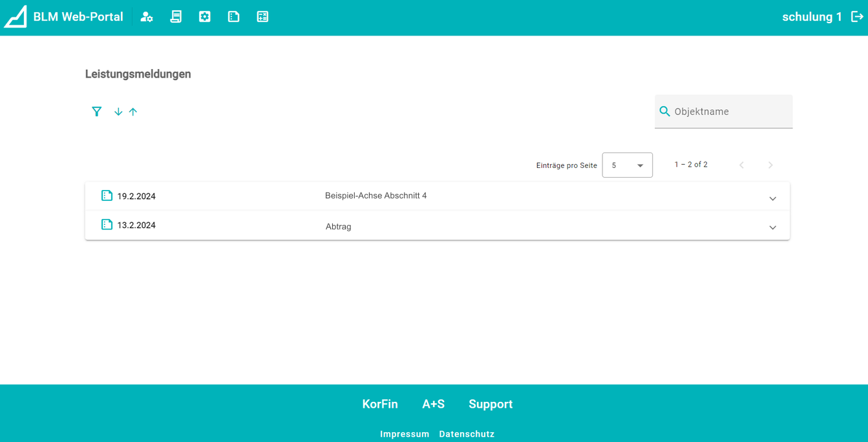Image resolution: width=868 pixels, height=442 pixels.
Task: Go to the previous page arrow
Action: click(742, 165)
